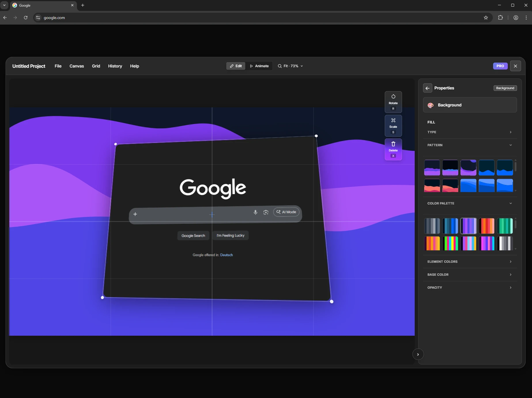Select the Rotate tool
The width and height of the screenshot is (532, 398).
[x=393, y=102]
